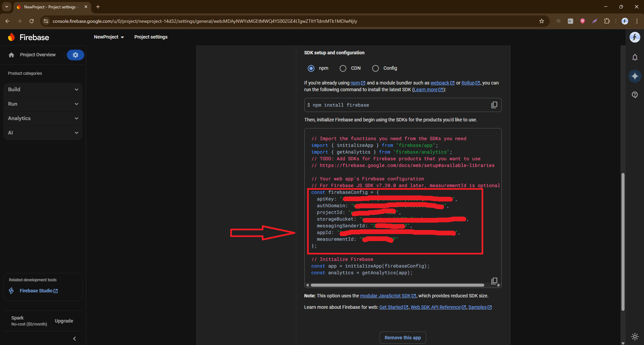Open Firebase Studio link
644x345 pixels.
tap(39, 291)
